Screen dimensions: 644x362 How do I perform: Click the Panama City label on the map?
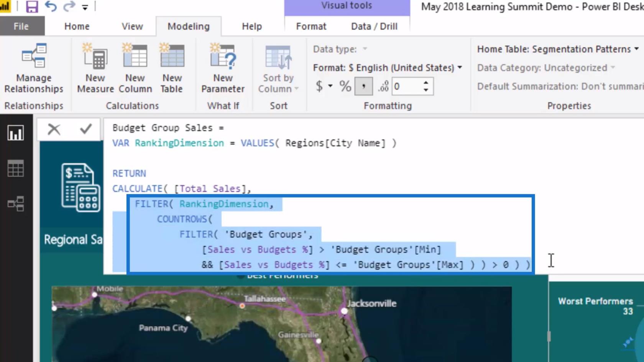(163, 328)
